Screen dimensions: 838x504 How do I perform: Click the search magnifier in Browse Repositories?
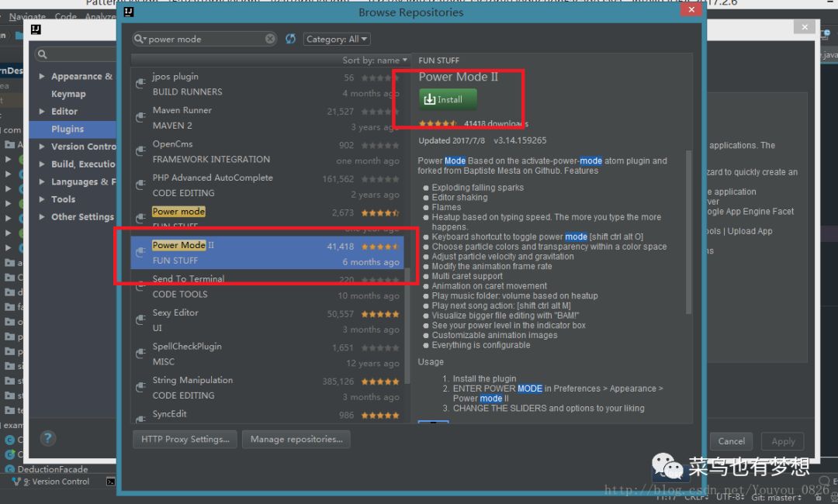point(140,39)
